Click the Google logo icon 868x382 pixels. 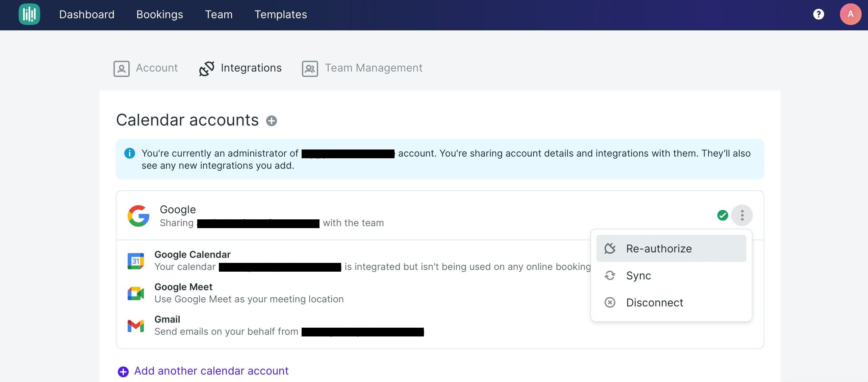tap(138, 216)
